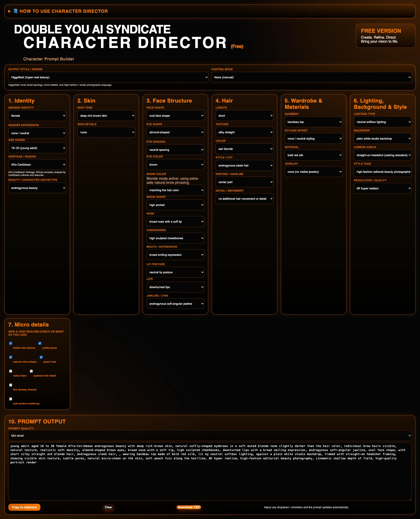Open Mouth / Expression dropdown
Viewport: 420px width, 519px height.
pos(175,255)
